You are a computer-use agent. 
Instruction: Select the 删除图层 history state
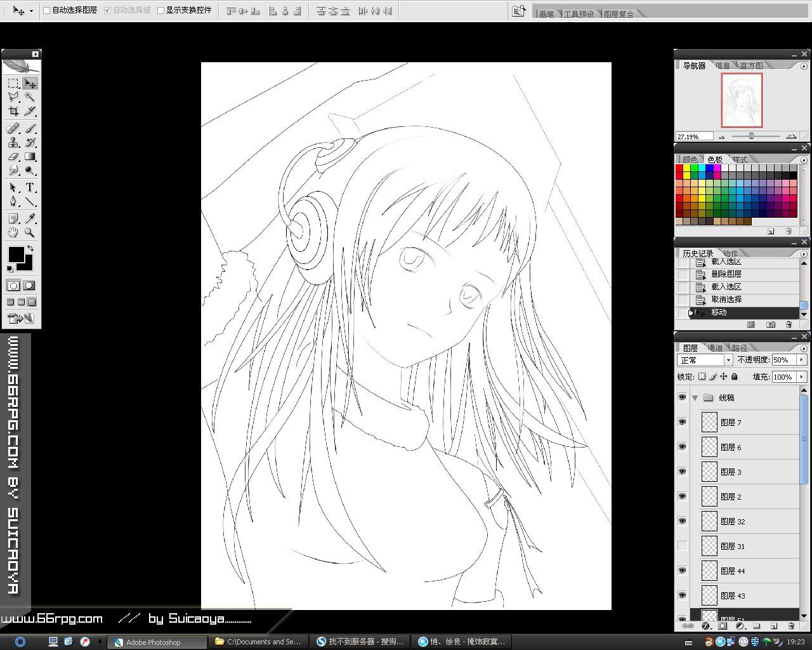[x=745, y=274]
